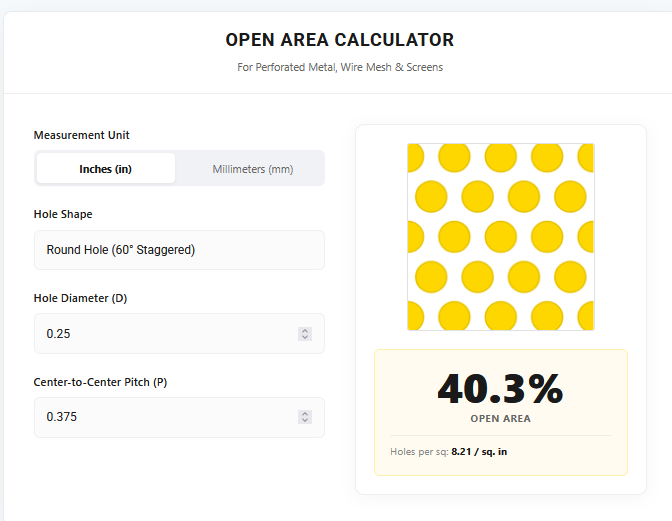The height and width of the screenshot is (521, 672).
Task: Click the Hole Diameter (D) label
Action: click(81, 298)
